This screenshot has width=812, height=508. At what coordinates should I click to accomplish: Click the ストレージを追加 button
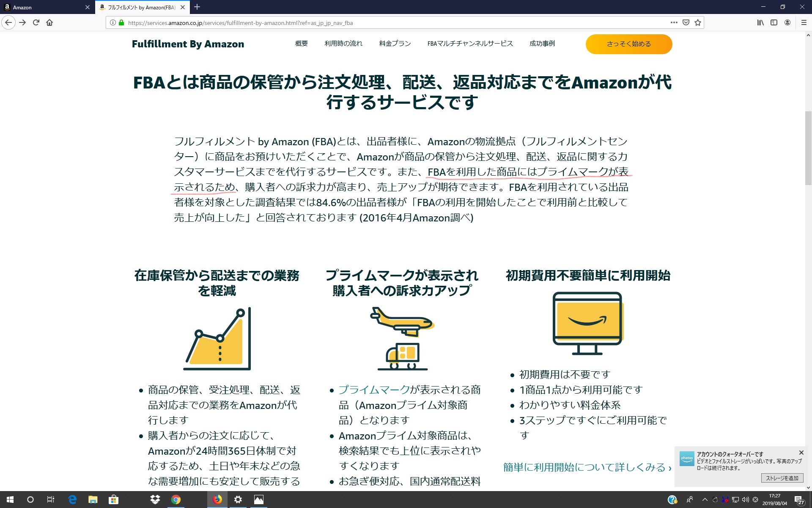coord(782,478)
